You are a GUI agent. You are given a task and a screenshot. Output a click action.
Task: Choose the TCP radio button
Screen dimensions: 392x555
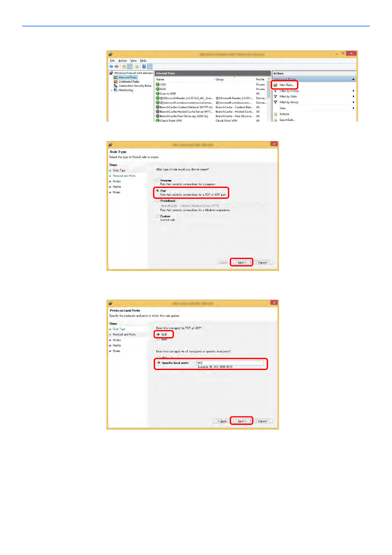coord(158,335)
